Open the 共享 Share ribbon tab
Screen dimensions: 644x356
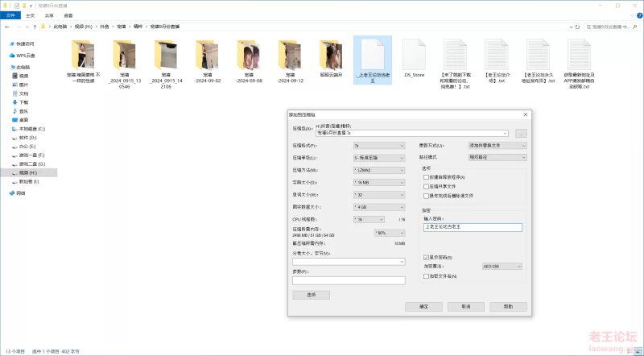pyautogui.click(x=49, y=15)
